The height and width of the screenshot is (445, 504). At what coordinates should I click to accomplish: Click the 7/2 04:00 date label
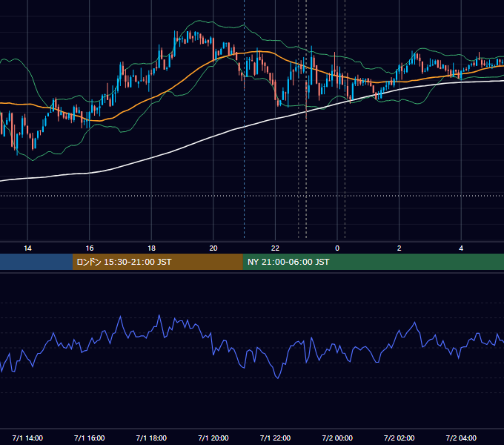pos(461,438)
